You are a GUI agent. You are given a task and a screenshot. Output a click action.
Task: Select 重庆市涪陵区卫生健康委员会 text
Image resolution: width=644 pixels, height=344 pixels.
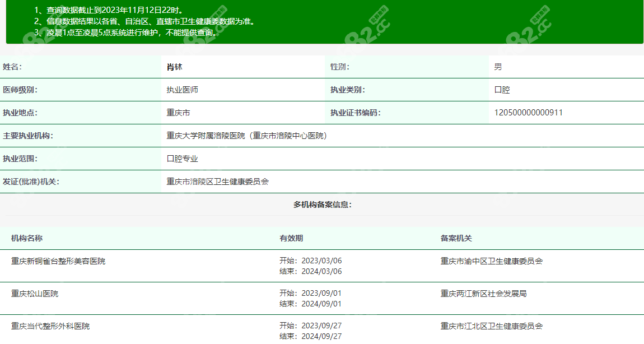[217, 182]
